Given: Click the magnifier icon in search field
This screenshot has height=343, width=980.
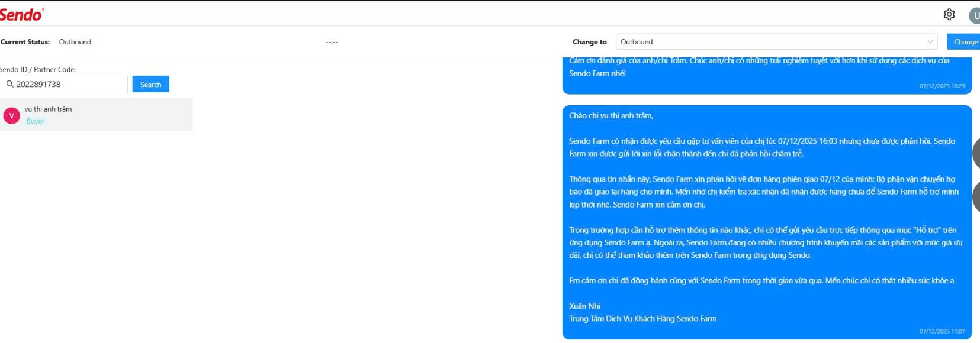Looking at the screenshot, I should click(9, 84).
